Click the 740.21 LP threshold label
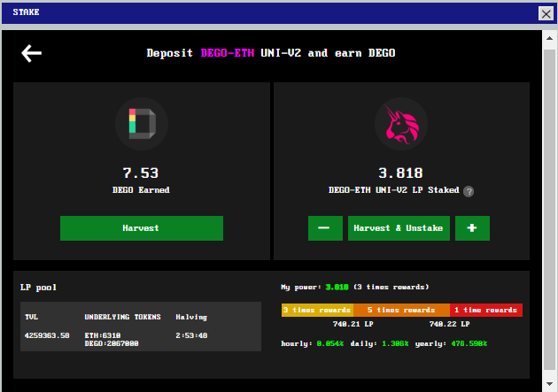This screenshot has width=558, height=392. pyautogui.click(x=353, y=324)
